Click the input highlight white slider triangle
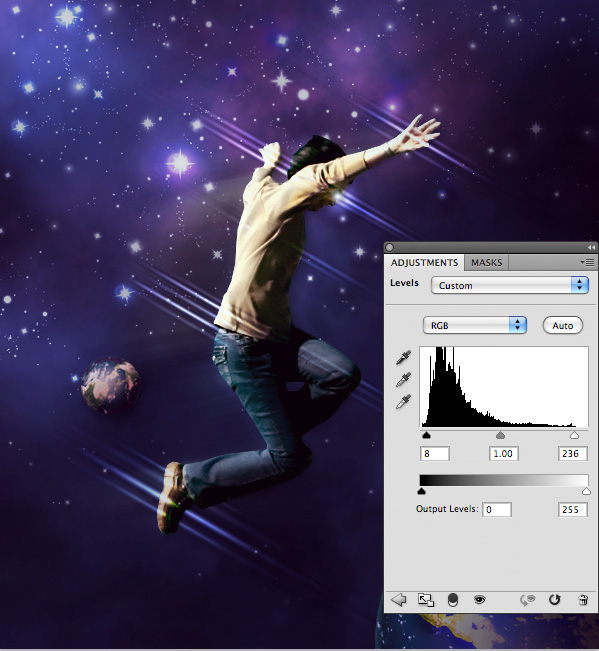Viewport: 599px width, 651px height. pyautogui.click(x=574, y=435)
